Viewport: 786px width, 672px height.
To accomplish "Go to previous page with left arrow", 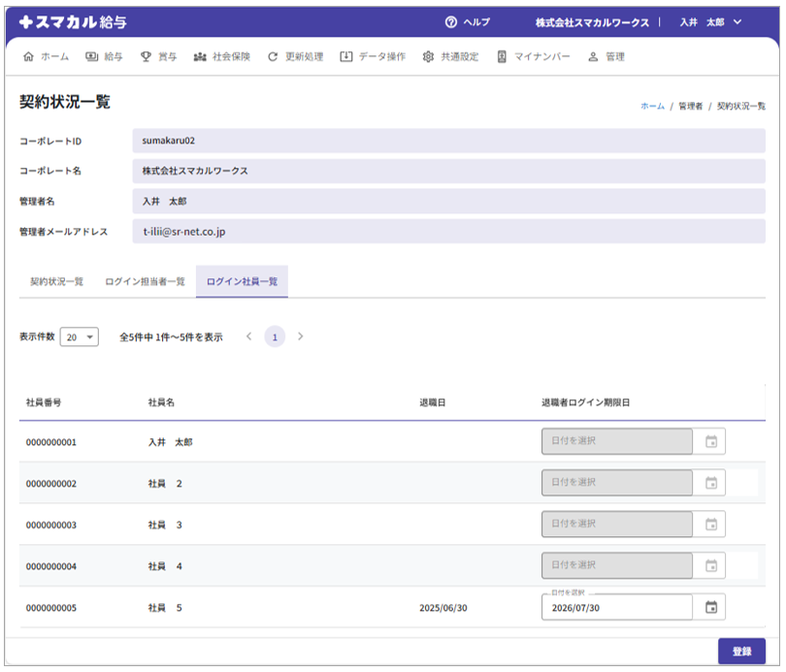I will [x=249, y=336].
